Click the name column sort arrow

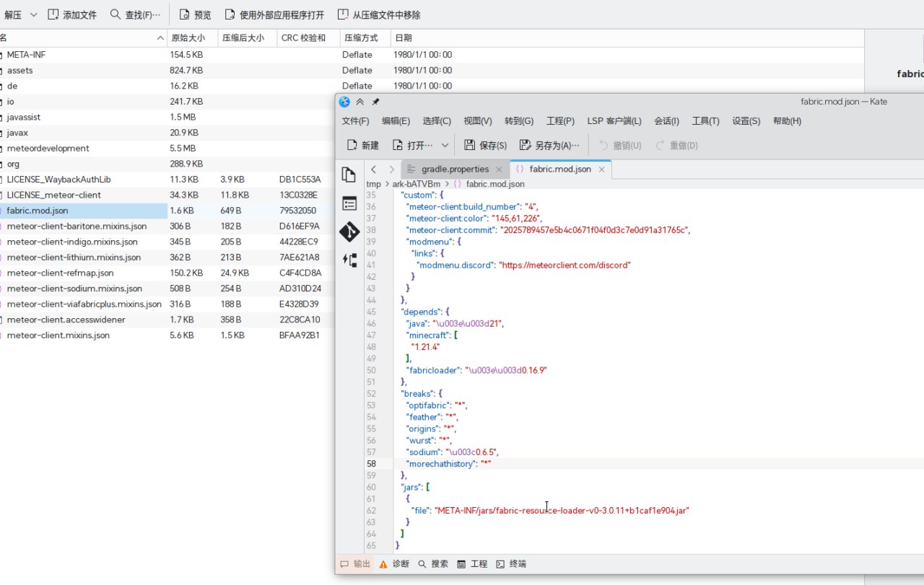point(160,38)
